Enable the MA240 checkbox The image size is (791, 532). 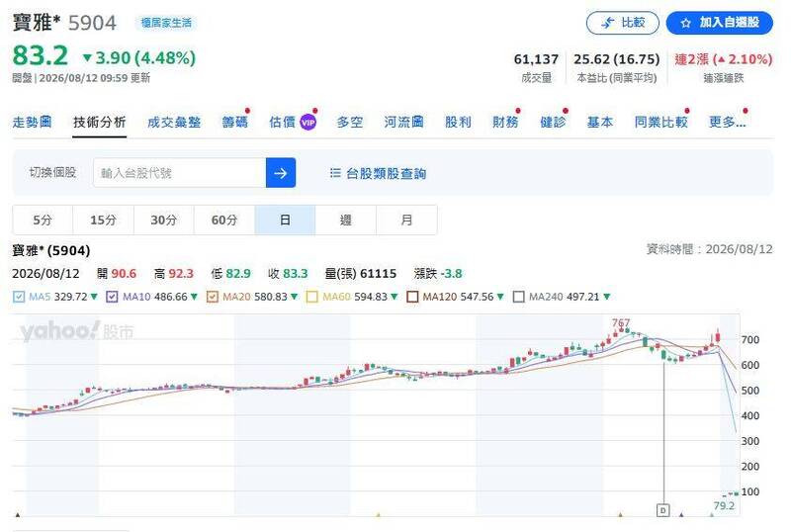pos(518,297)
